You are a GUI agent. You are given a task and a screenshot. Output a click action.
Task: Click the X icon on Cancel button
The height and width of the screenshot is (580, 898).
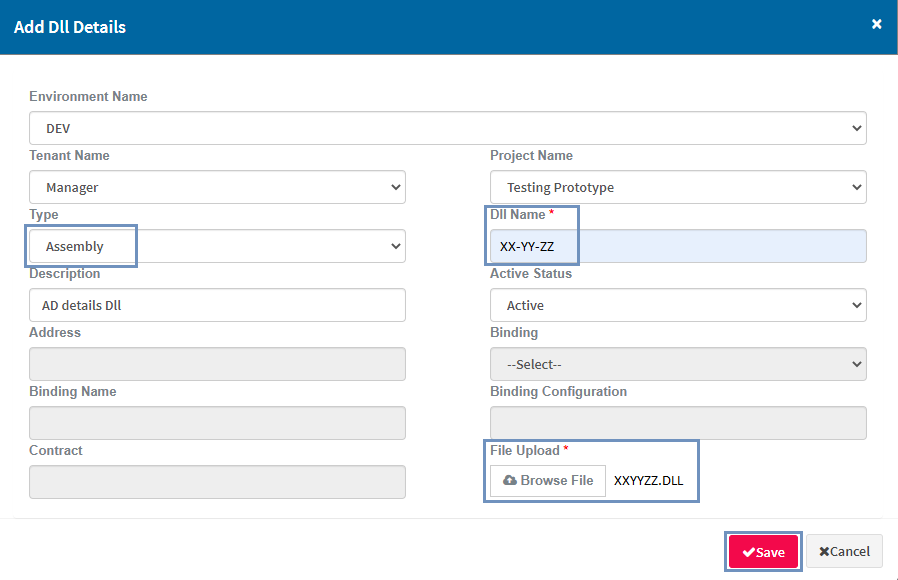[x=824, y=552]
